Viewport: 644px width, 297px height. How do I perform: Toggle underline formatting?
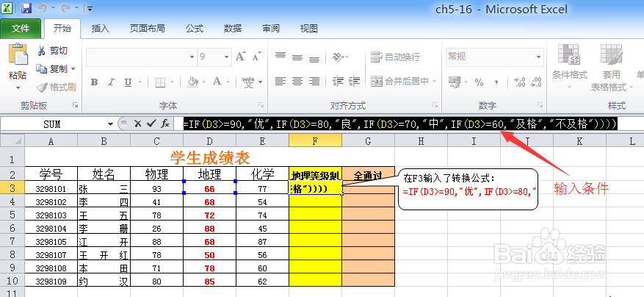tap(128, 82)
